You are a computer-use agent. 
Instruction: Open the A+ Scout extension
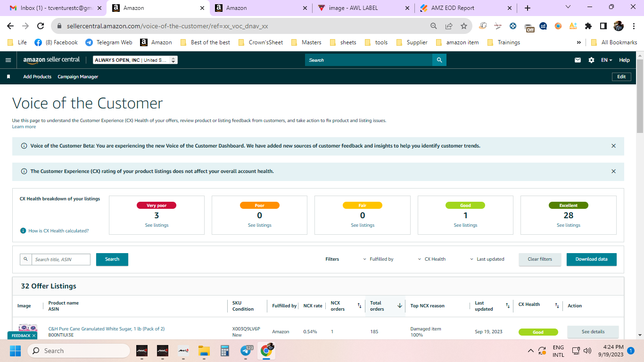coord(573,26)
